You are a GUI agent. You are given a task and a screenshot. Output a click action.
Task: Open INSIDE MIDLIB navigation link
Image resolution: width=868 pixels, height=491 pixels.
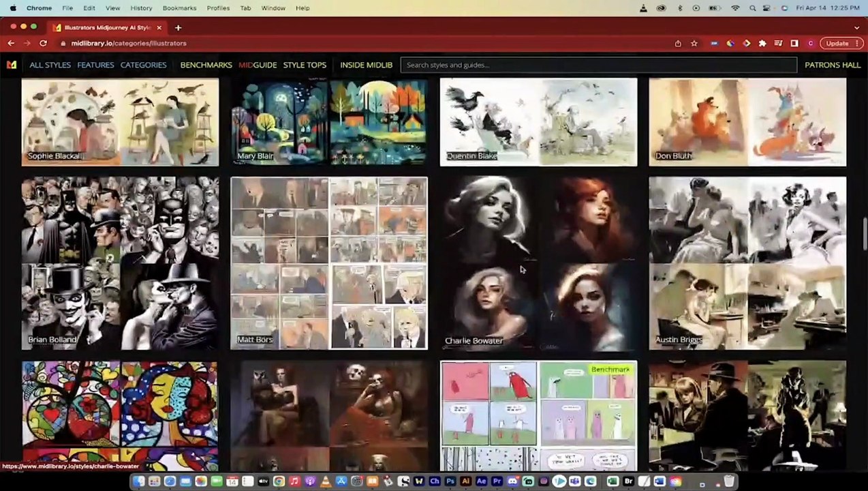(x=366, y=65)
